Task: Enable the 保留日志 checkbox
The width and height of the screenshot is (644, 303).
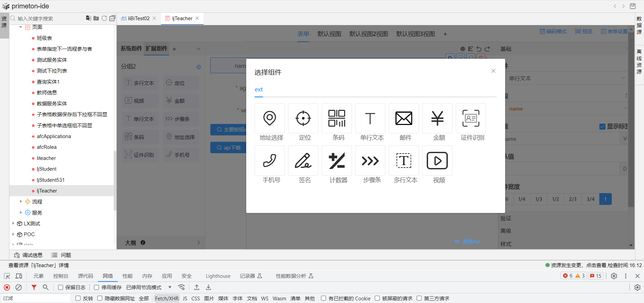Action: click(61, 287)
